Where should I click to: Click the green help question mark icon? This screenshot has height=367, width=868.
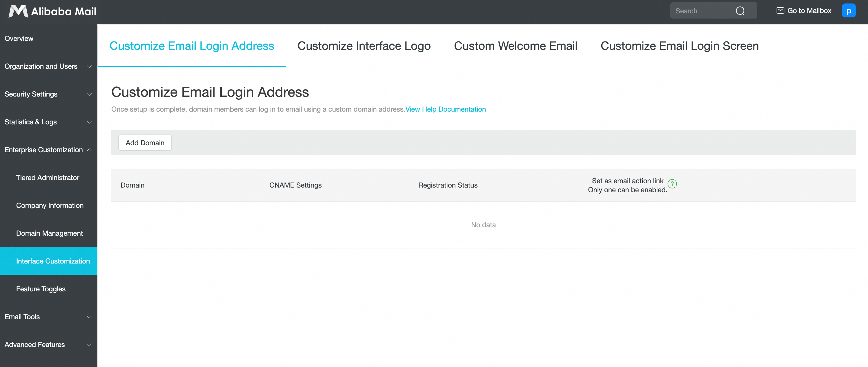pos(672,184)
